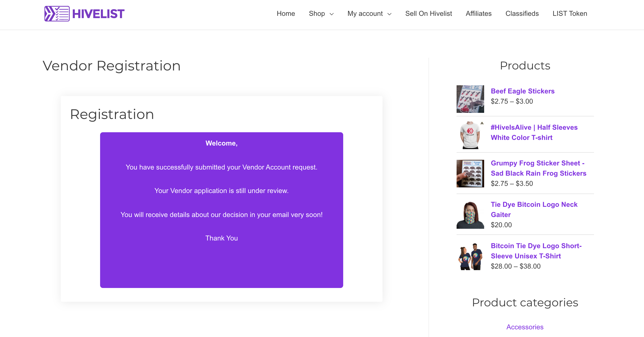Click 'Your Vendor application is still under review.'
This screenshot has width=644, height=337.
coord(221,191)
